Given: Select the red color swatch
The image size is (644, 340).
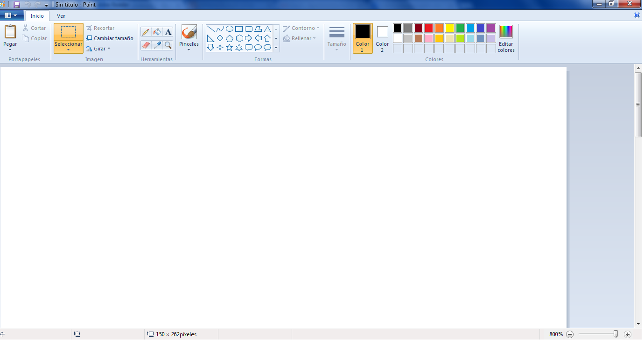Looking at the screenshot, I should pos(428,28).
